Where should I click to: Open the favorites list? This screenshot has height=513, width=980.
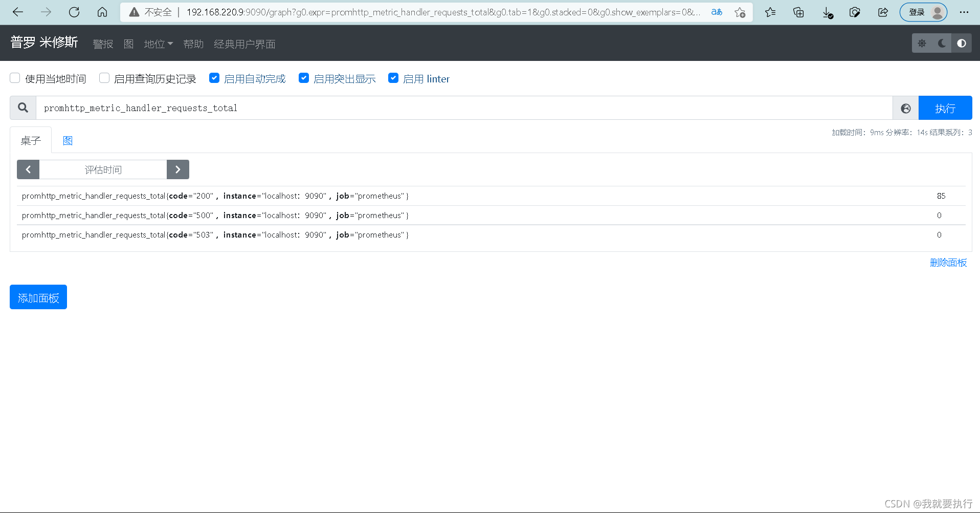tap(770, 12)
